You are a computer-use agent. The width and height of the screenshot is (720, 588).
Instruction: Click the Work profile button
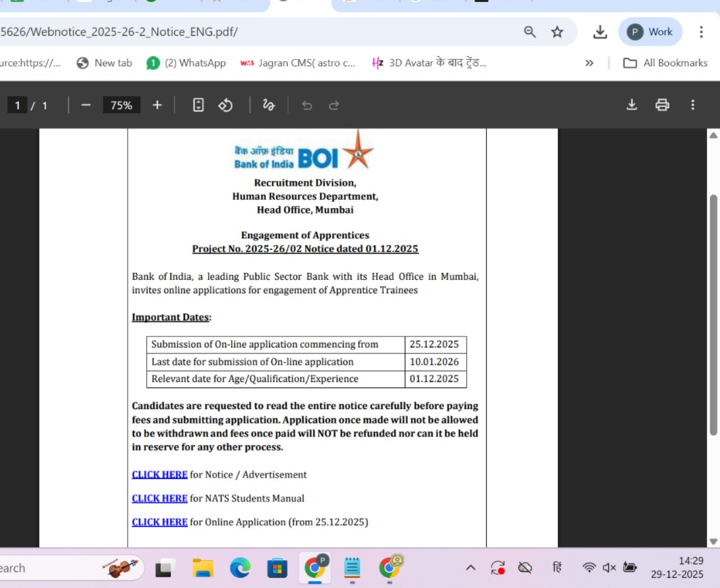click(x=650, y=31)
